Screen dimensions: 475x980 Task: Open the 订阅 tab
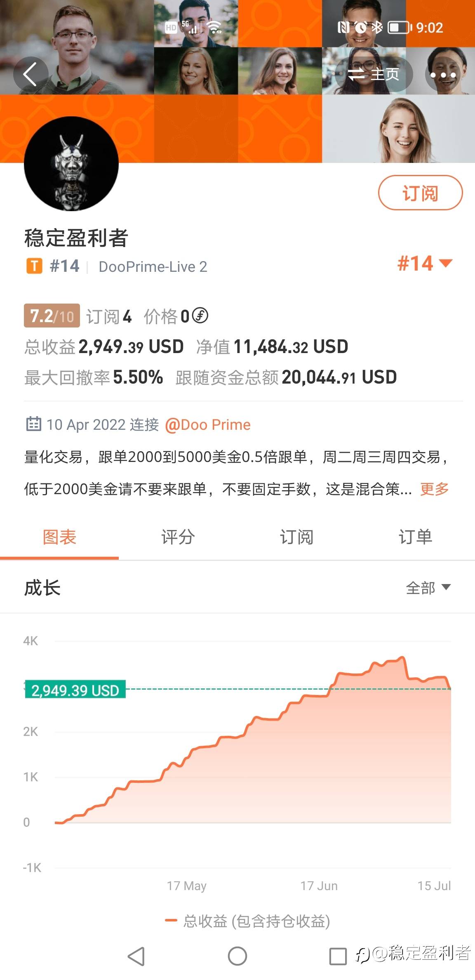tap(296, 537)
